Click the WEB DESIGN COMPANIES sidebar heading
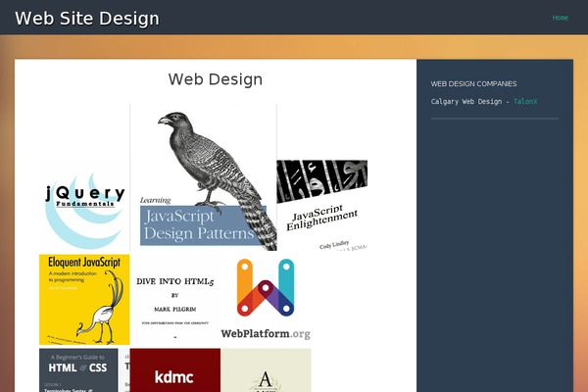The width and height of the screenshot is (588, 392). point(473,83)
